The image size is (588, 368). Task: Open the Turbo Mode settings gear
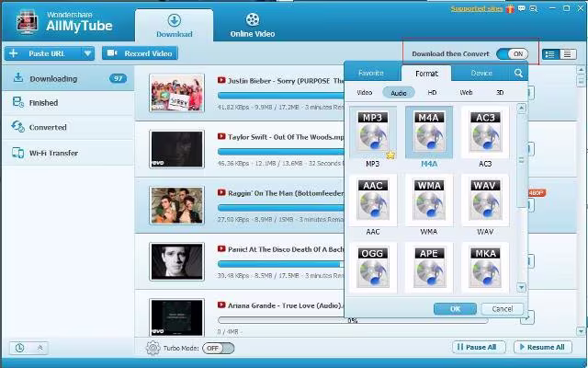(x=153, y=348)
